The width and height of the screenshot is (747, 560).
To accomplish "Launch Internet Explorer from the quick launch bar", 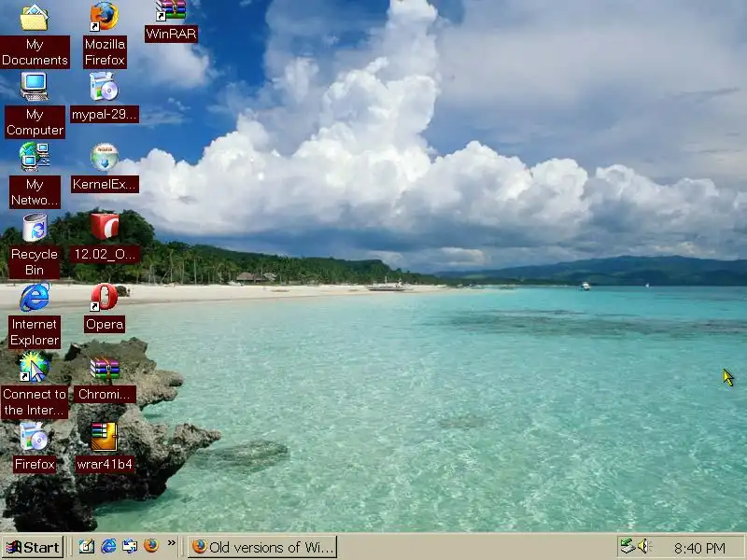I will tap(108, 546).
